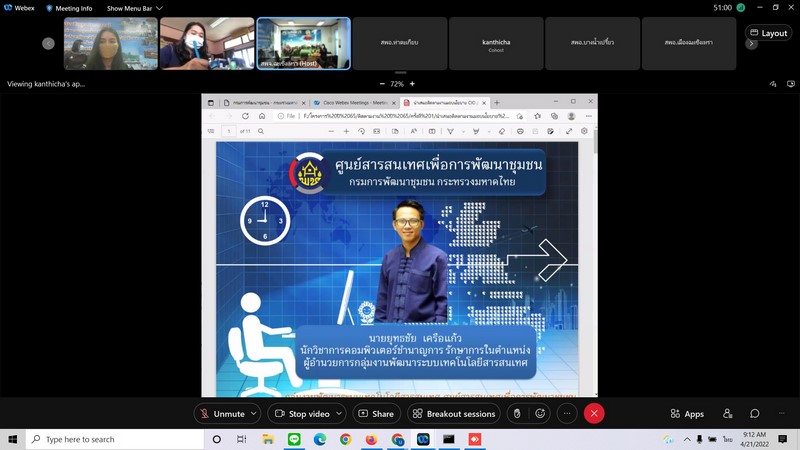The width and height of the screenshot is (800, 450).
Task: Open the shared browser settings ellipsis menu
Action: click(x=588, y=116)
